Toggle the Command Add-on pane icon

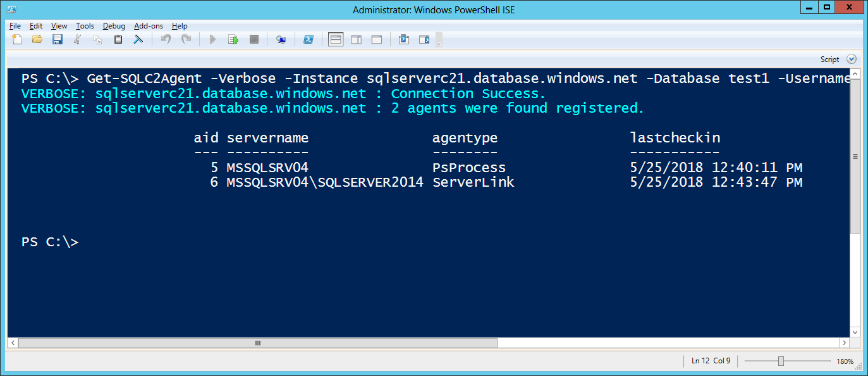point(424,39)
